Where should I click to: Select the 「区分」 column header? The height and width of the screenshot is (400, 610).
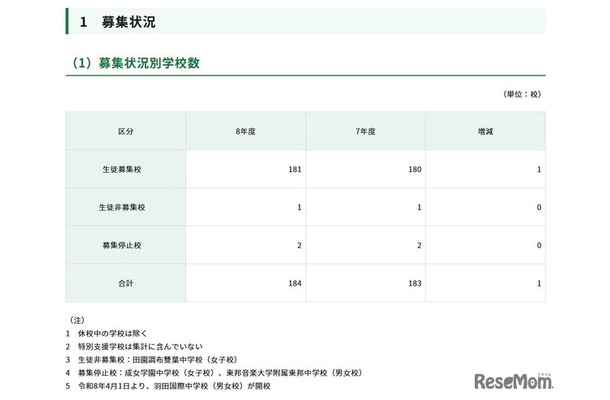125,131
